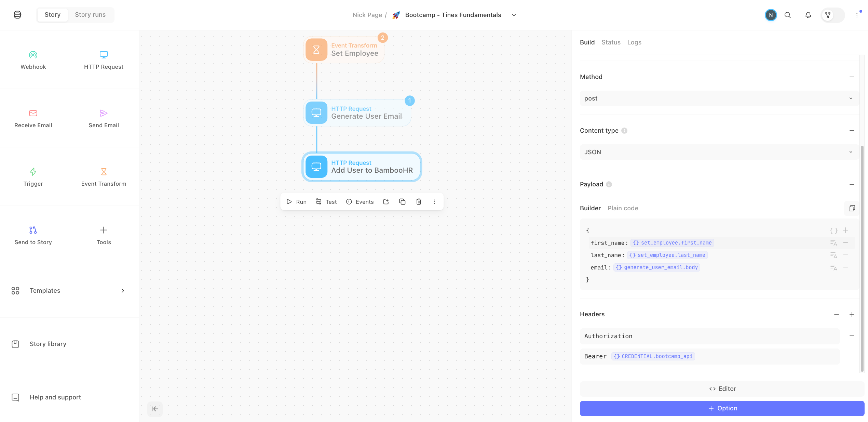
Task: Click the HTTP Request icon in sidebar
Action: [104, 55]
